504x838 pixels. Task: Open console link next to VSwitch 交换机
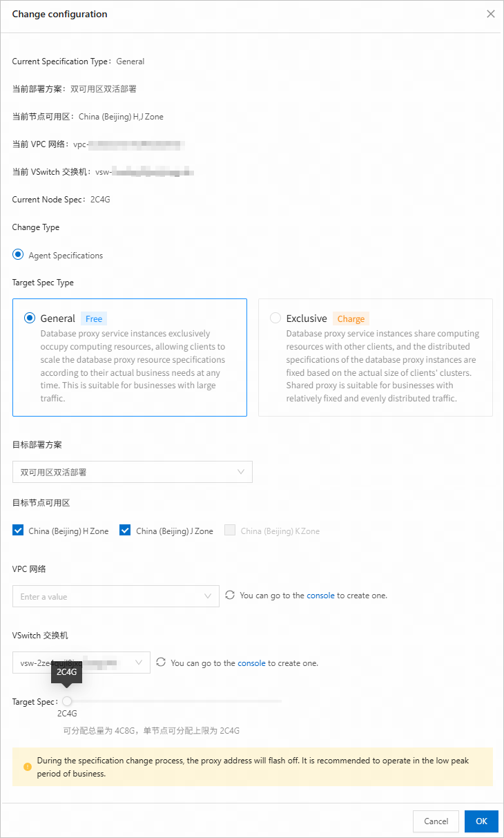251,663
